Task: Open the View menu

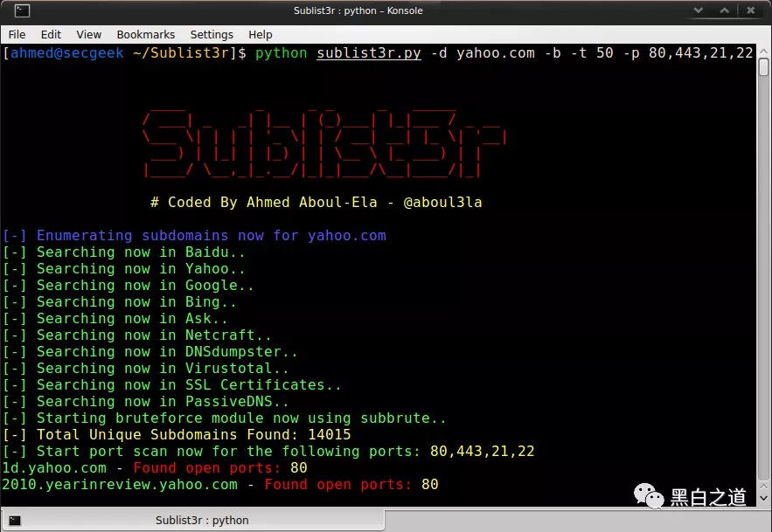Action: tap(89, 34)
